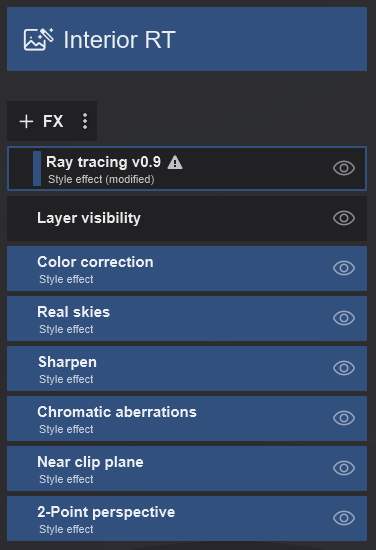Open the Chromatic aberrations effect
Image resolution: width=376 pixels, height=550 pixels.
187,418
